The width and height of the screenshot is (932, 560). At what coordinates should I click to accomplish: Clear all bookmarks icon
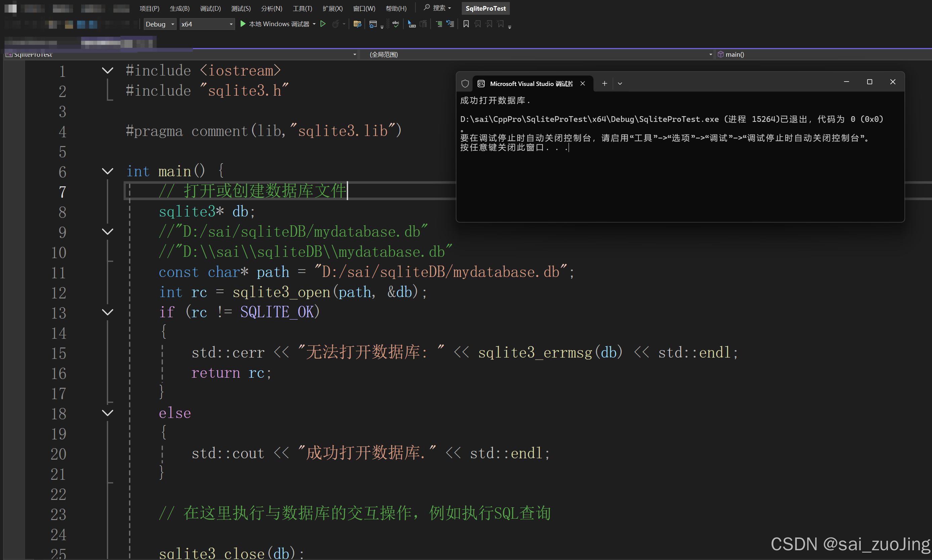tap(501, 24)
